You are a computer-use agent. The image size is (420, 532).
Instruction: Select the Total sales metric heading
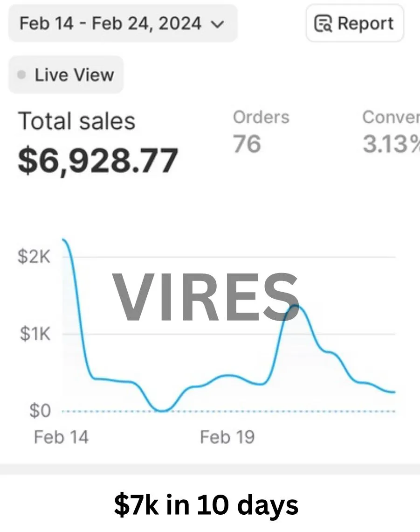[77, 121]
